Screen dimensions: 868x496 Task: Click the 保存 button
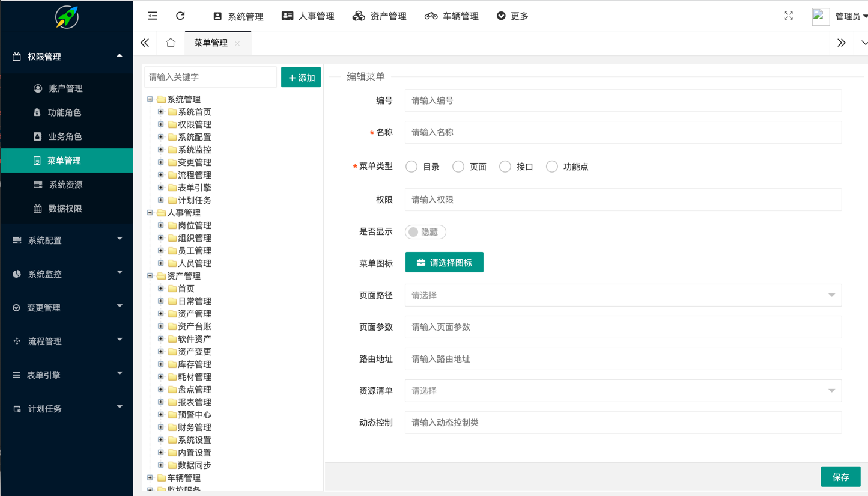[x=840, y=477]
